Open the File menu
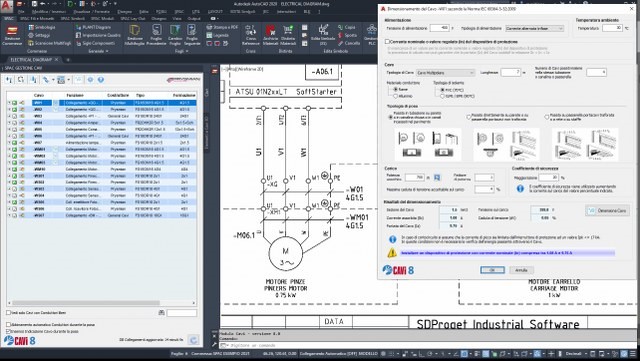Image resolution: width=640 pixels, height=361 pixels. pos(21,12)
